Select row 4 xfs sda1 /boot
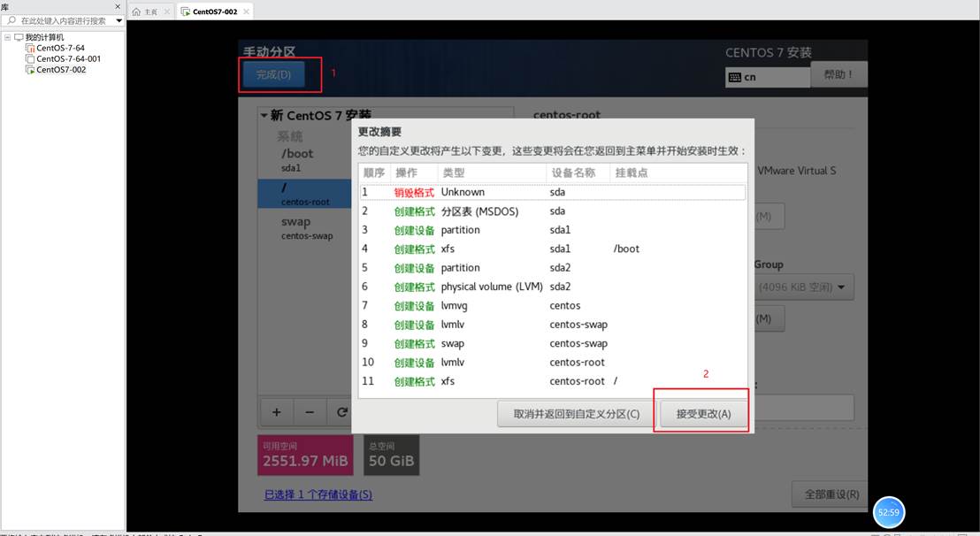The height and width of the screenshot is (536, 980). coord(553,249)
